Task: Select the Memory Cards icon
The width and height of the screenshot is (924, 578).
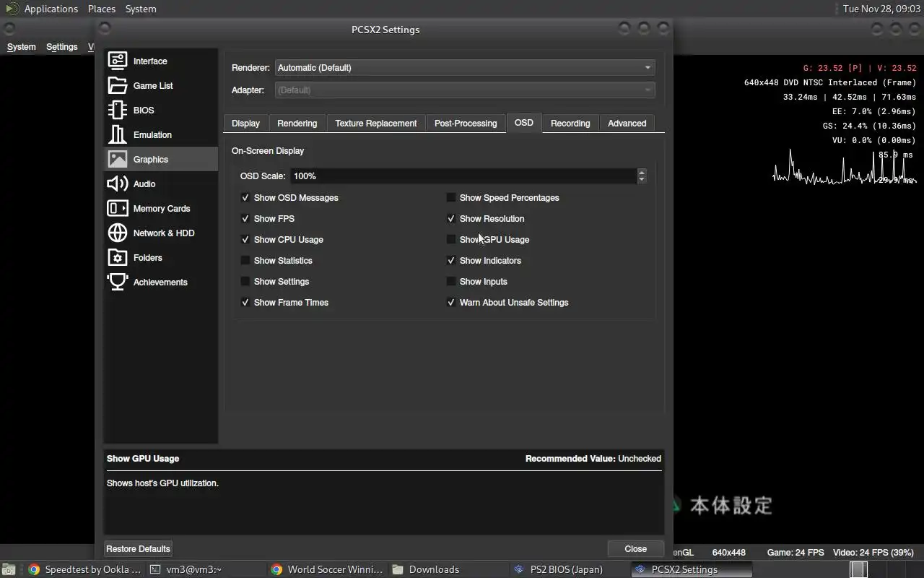Action: coord(118,208)
